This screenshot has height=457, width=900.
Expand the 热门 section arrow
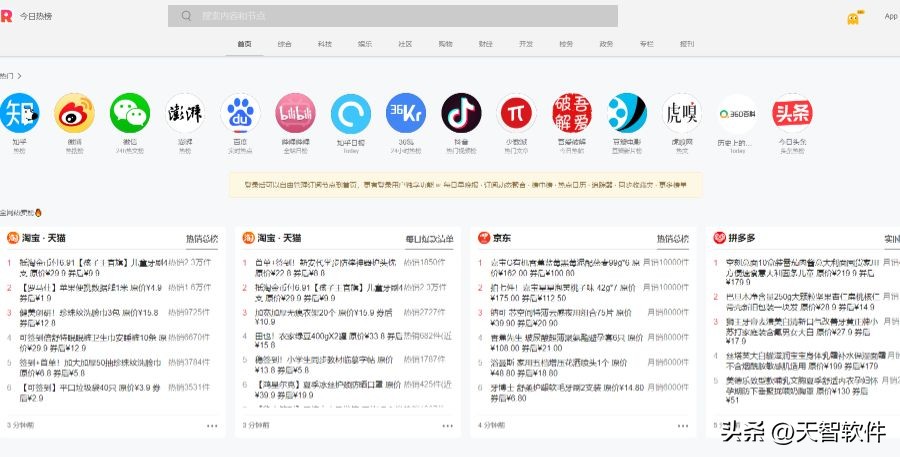pyautogui.click(x=19, y=76)
